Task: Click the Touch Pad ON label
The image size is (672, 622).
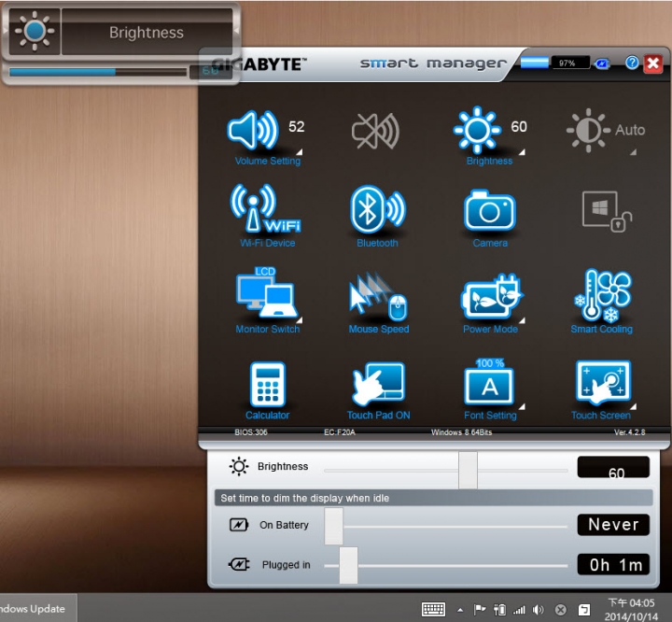Action: 378,416
